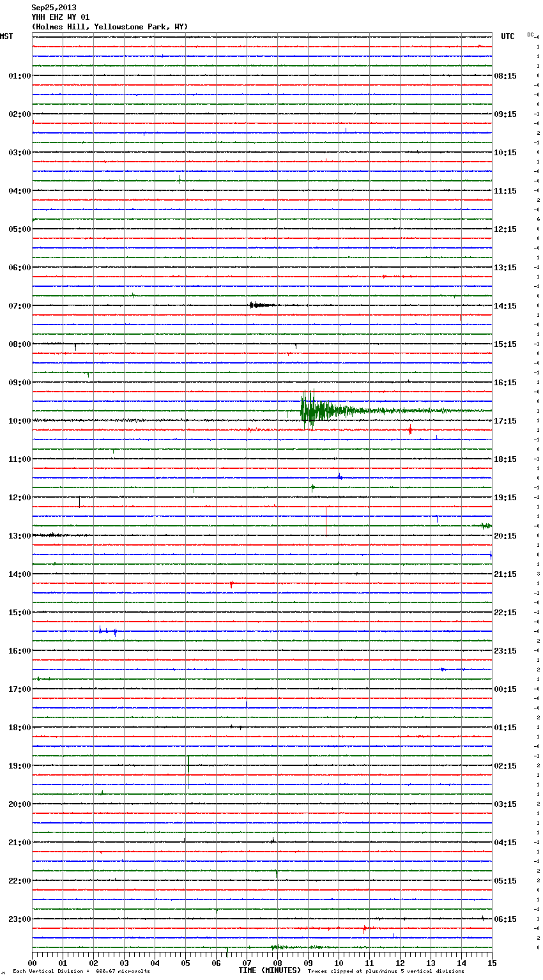The height and width of the screenshot is (980, 543).
Task: Click minute tick label 08 on bottom axis
Action: coord(277,962)
